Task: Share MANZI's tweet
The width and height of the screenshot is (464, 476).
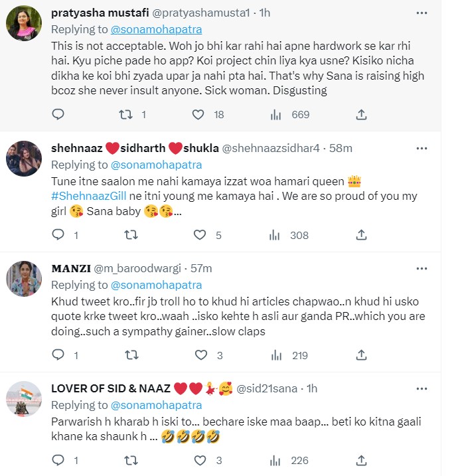Action: (361, 355)
